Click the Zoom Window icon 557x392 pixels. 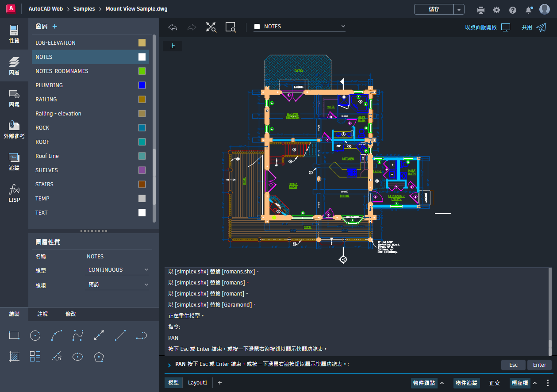point(230,27)
